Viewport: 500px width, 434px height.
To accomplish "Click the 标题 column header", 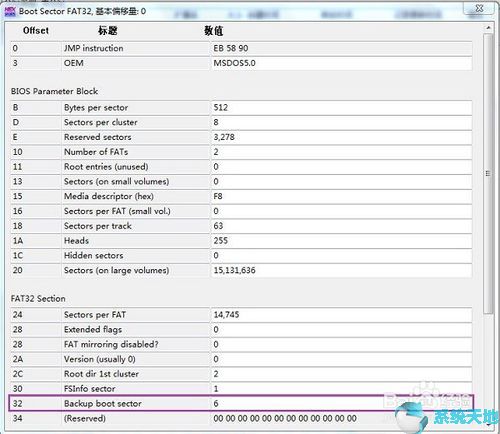I will (108, 31).
